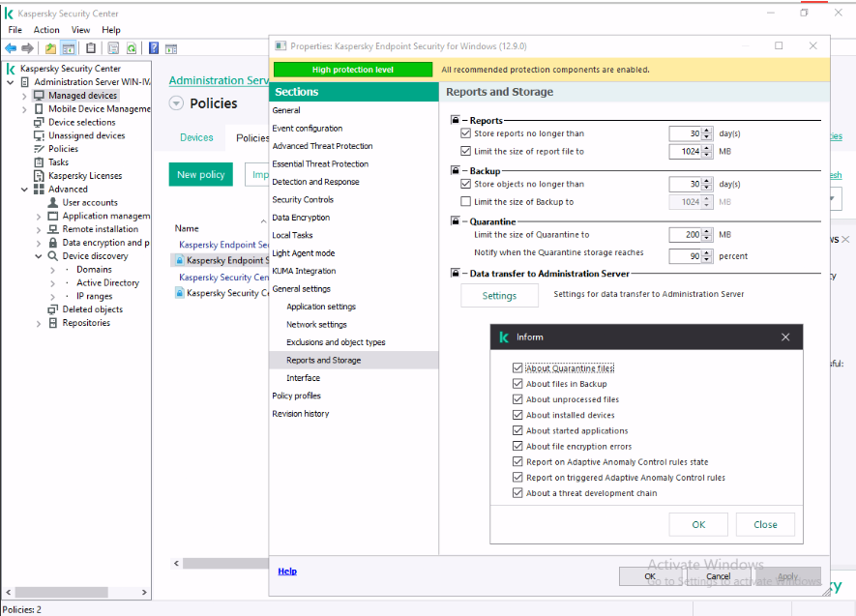Enable Limit the size of Backup checkbox
The height and width of the screenshot is (616, 856).
465,201
